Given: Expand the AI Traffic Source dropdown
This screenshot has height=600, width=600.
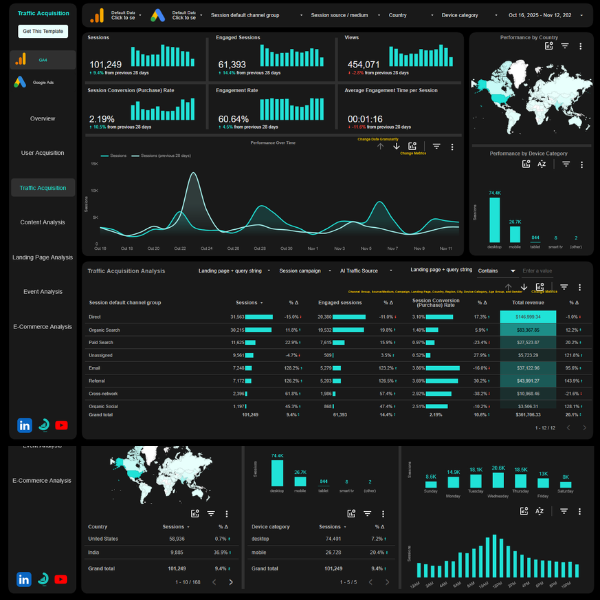Looking at the screenshot, I should tap(366, 271).
